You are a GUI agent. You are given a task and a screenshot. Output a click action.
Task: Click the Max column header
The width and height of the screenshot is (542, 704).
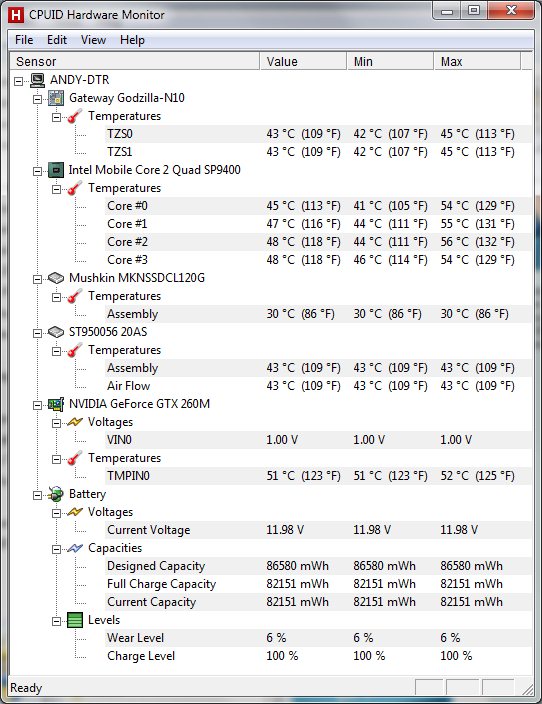click(x=477, y=62)
